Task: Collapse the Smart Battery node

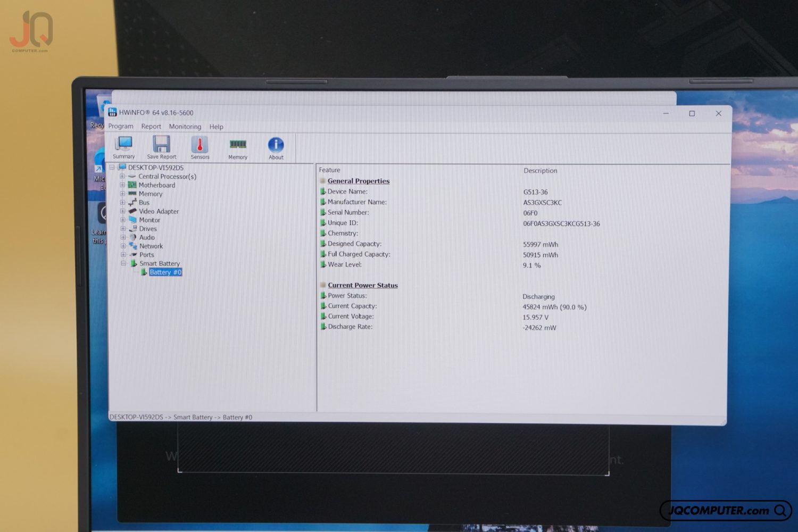Action: [x=123, y=263]
